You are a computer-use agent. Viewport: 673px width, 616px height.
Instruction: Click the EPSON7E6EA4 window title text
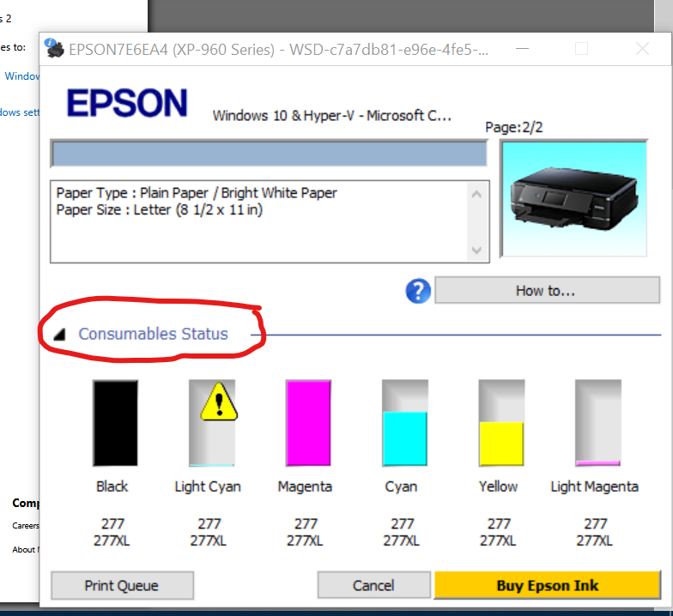[x=278, y=50]
